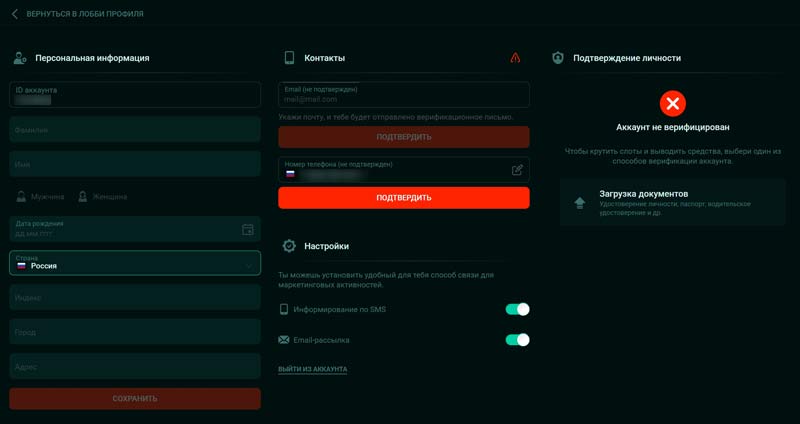Select the Мужчина gender option
800x424 pixels.
click(x=40, y=197)
